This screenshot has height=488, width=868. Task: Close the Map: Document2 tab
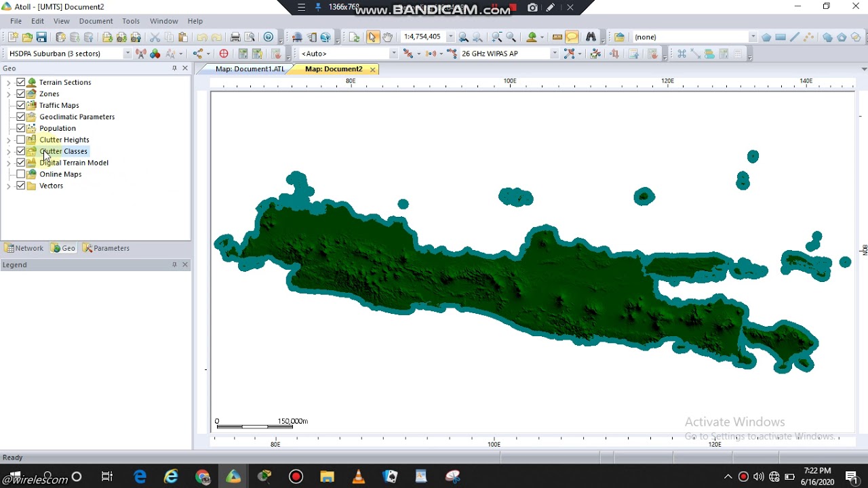[372, 69]
